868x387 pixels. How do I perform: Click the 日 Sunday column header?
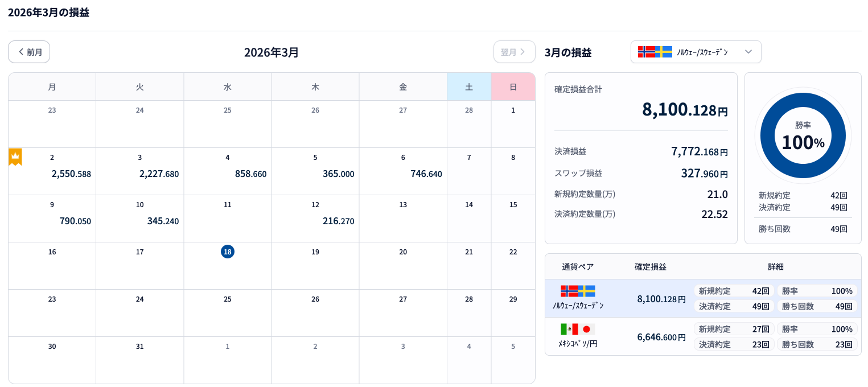513,87
